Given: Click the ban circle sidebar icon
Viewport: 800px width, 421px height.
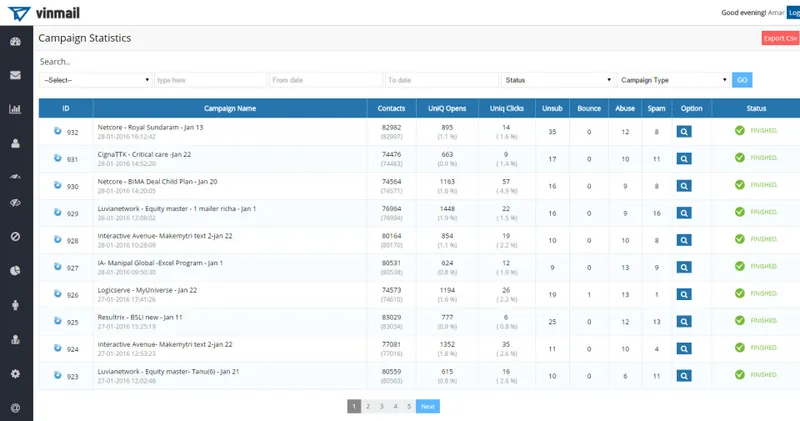Looking at the screenshot, I should pyautogui.click(x=15, y=236).
